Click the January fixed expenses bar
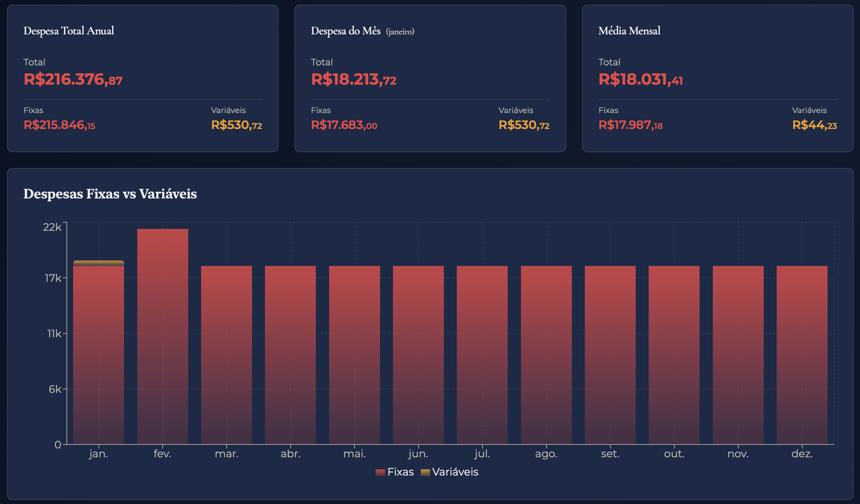This screenshot has height=504, width=860. [x=98, y=355]
